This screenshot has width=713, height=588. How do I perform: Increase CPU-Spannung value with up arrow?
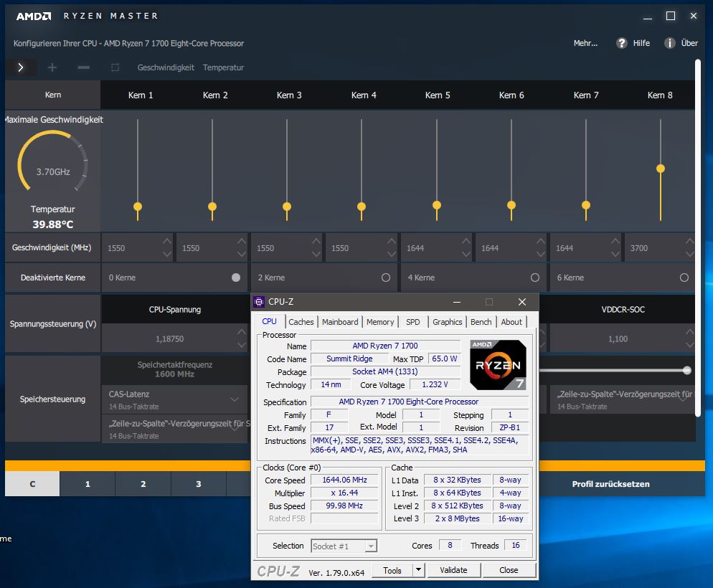click(x=242, y=332)
